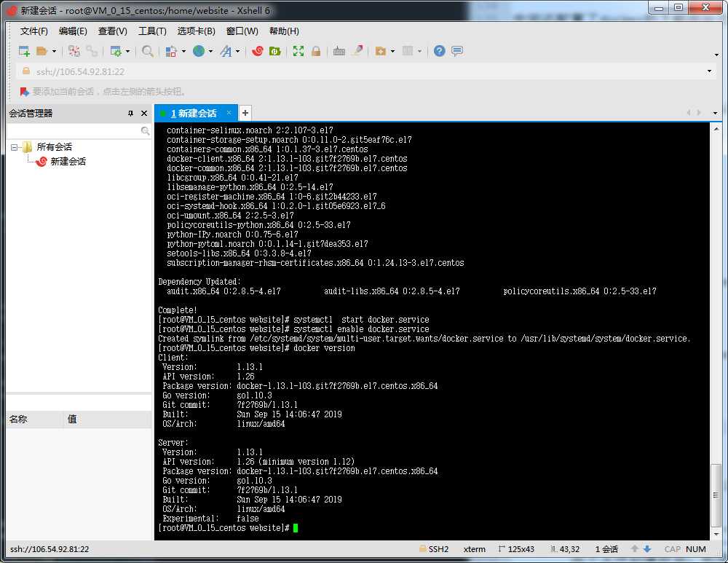Image resolution: width=728 pixels, height=563 pixels.
Task: Click the keyboard mapping icon
Action: pyautogui.click(x=339, y=51)
